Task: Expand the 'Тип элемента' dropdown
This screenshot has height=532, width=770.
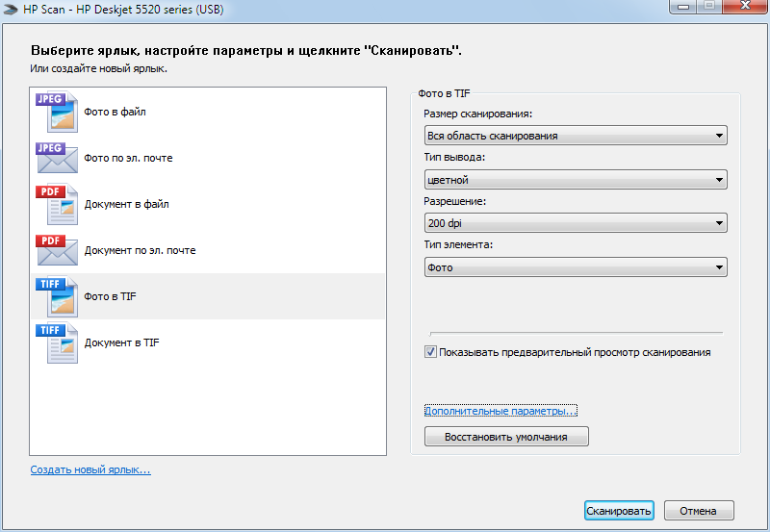Action: tap(575, 267)
